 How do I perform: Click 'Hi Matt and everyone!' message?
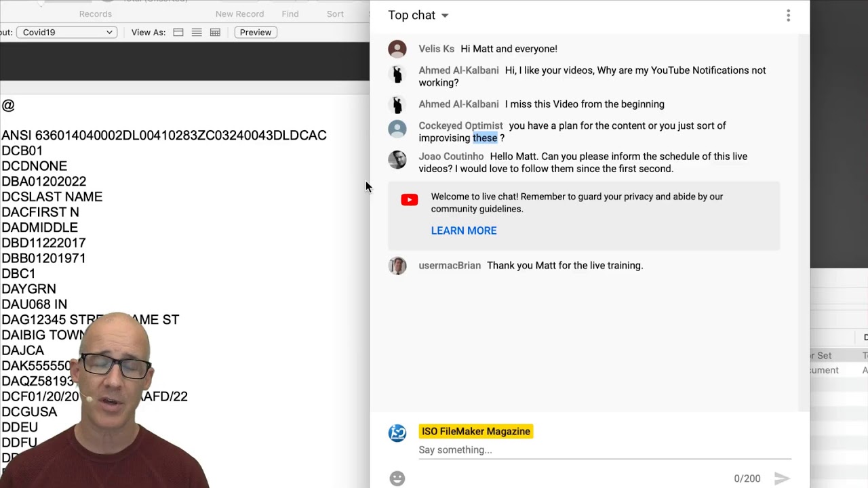pyautogui.click(x=509, y=49)
